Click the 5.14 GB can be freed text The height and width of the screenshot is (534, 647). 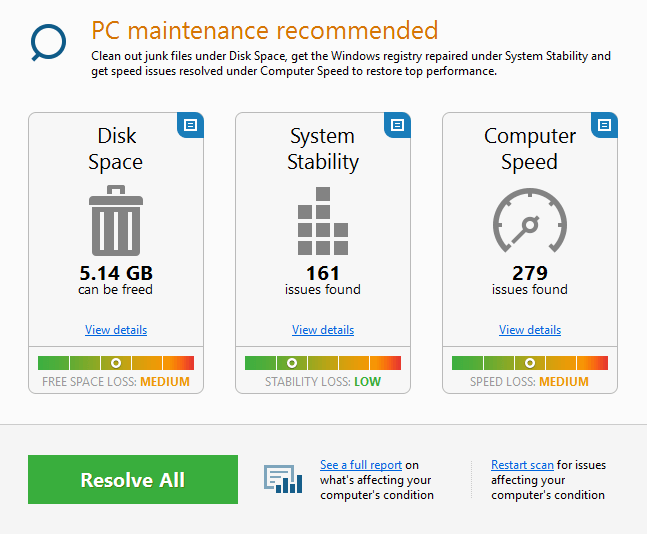click(x=116, y=279)
